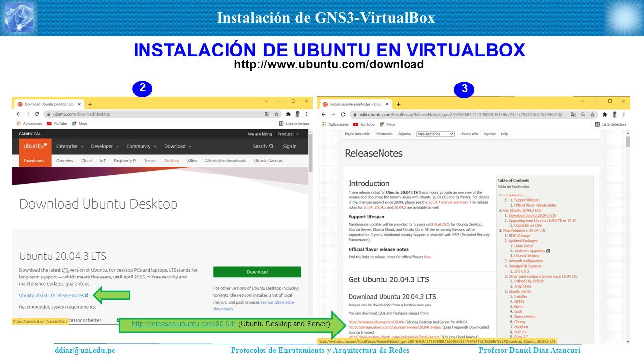Open the Maps bookmark in the left browser
Viewport: 644px width, 362px height.
tap(80, 124)
